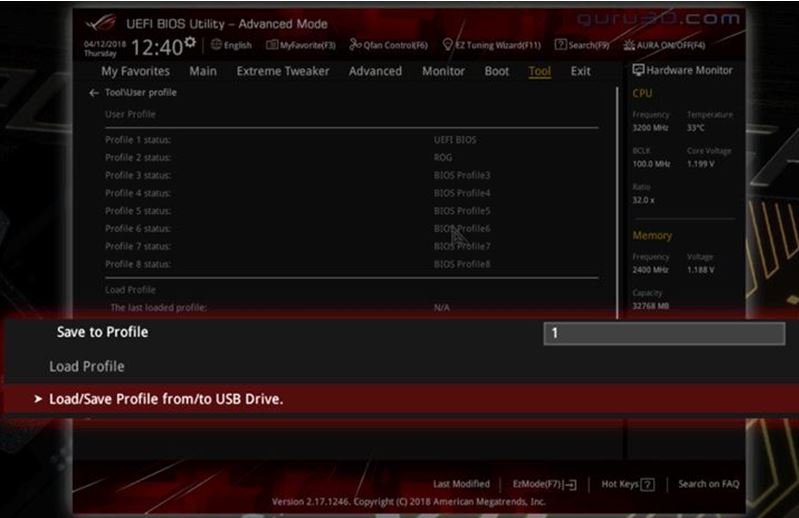Screen dimensions: 799x518
Task: Open the clock settings gear icon
Action: pyautogui.click(x=190, y=42)
